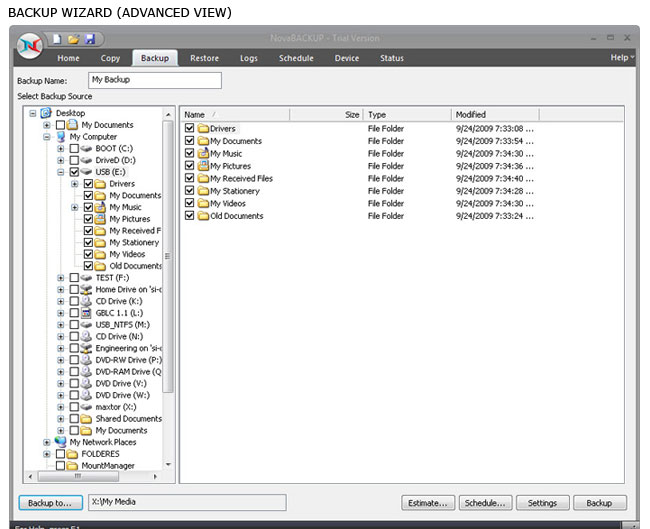Expand the My Music folder in tree
650x529 pixels.
(x=75, y=207)
